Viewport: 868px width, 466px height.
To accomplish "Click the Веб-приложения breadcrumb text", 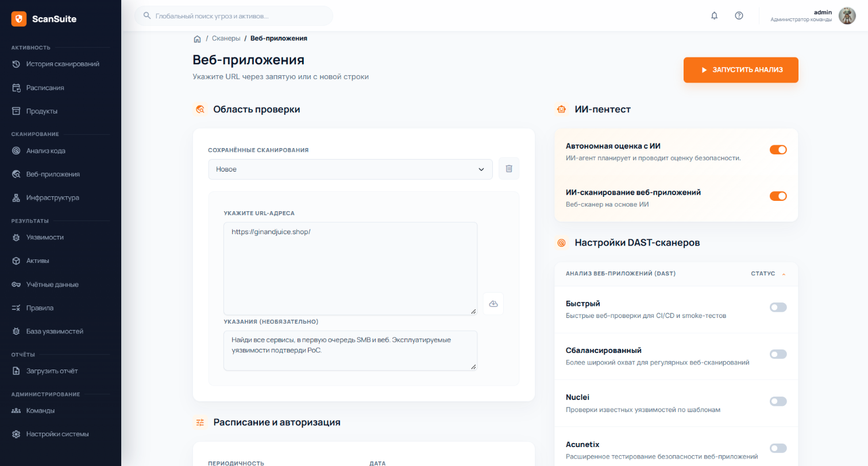I will click(279, 38).
